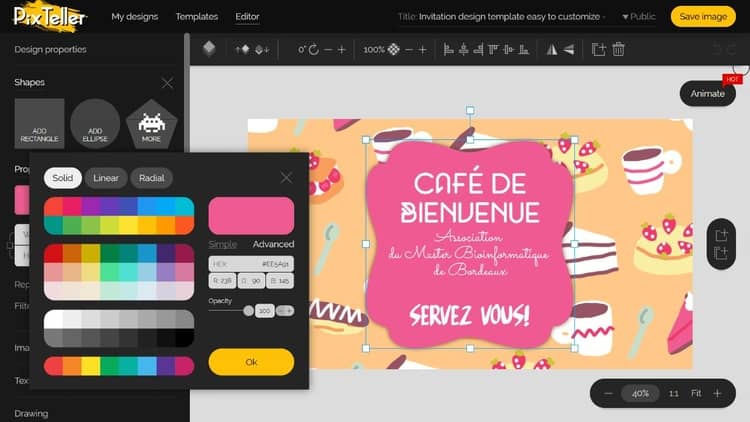Confirm color with the Ok button
750x422 pixels.
pyautogui.click(x=251, y=361)
